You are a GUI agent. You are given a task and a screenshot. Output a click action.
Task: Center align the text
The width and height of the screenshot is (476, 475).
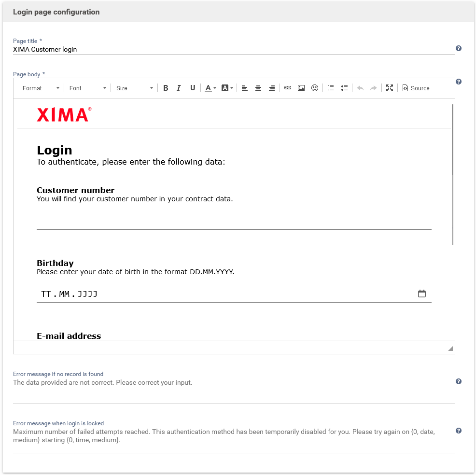tap(258, 88)
